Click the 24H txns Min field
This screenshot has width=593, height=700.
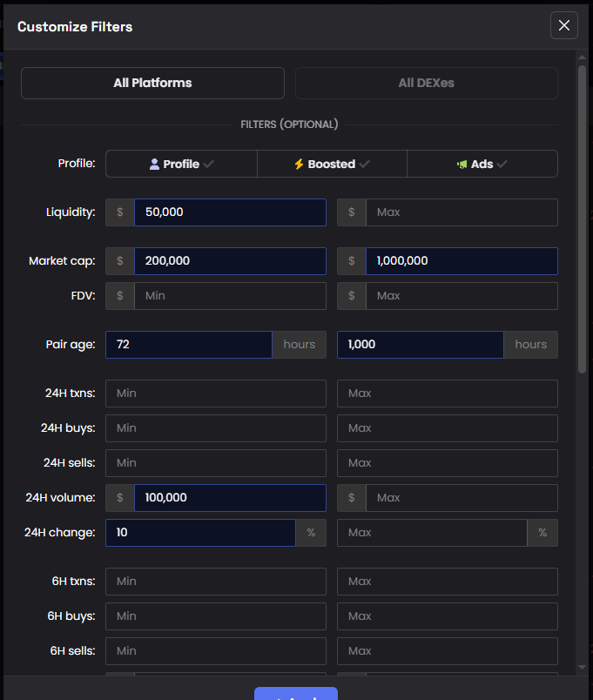pyautogui.click(x=216, y=394)
